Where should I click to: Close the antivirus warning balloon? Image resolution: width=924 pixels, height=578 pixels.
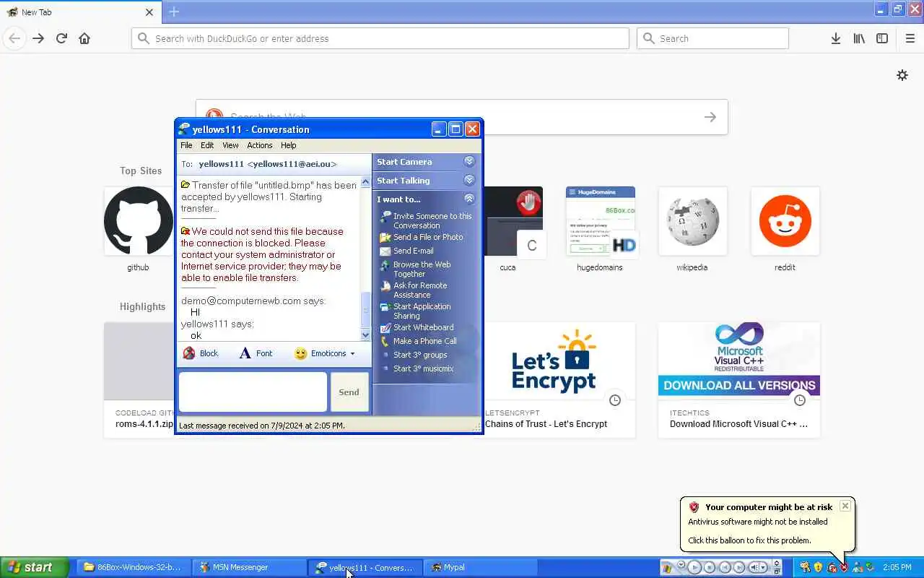(845, 506)
